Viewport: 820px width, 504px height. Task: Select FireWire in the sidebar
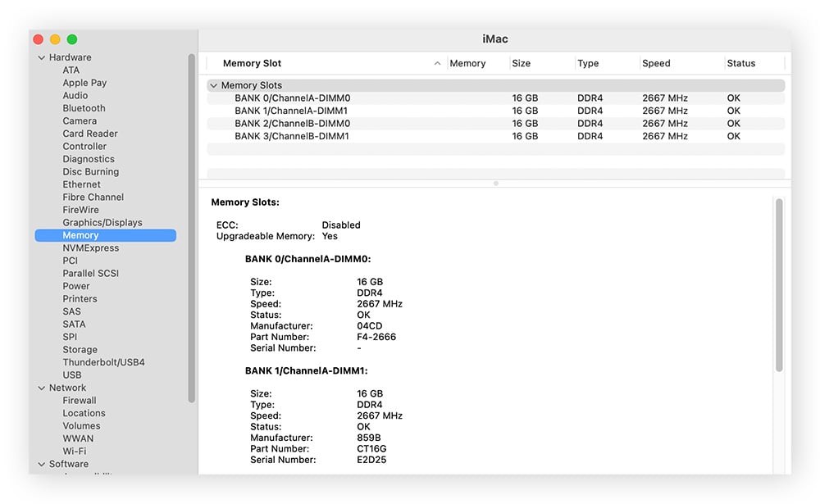(80, 210)
